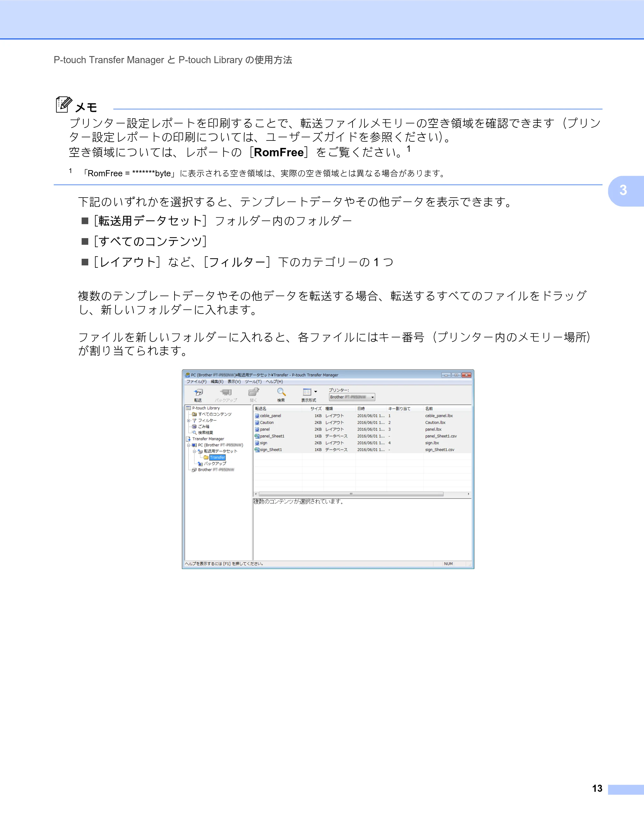This screenshot has height=833, width=644.
Task: Click the cable_panel layout file icon
Action: 257,416
